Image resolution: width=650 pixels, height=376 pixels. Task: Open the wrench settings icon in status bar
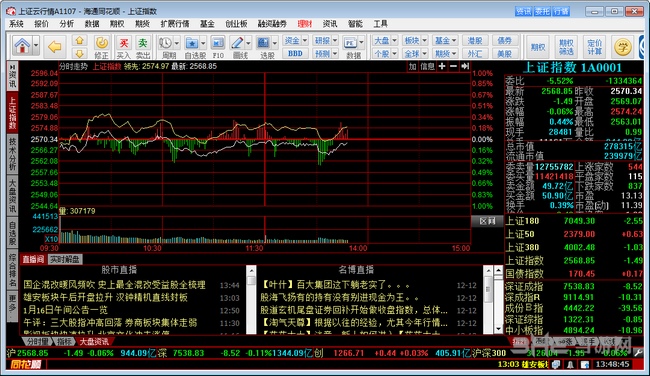[x=638, y=353]
